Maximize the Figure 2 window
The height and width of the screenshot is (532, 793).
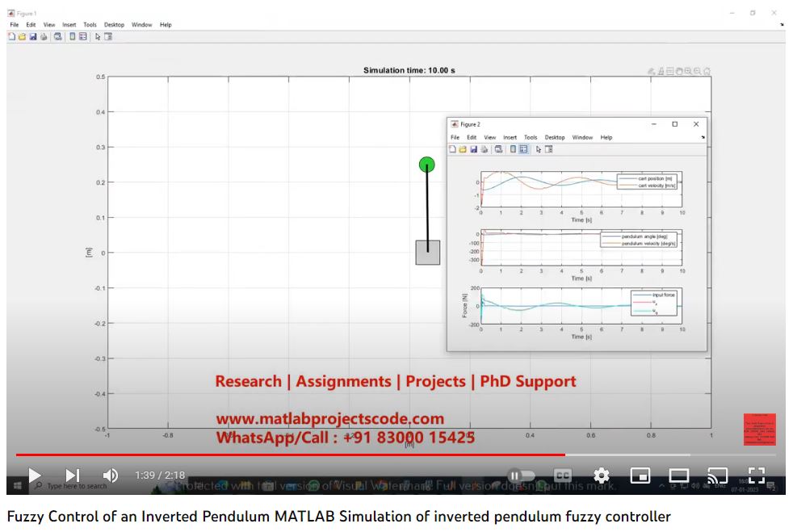click(x=674, y=124)
